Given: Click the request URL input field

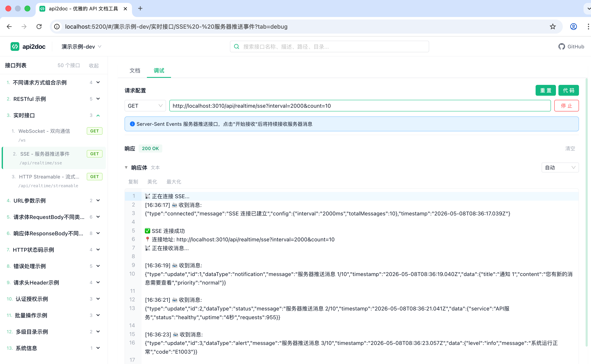Looking at the screenshot, I should click(x=360, y=106).
